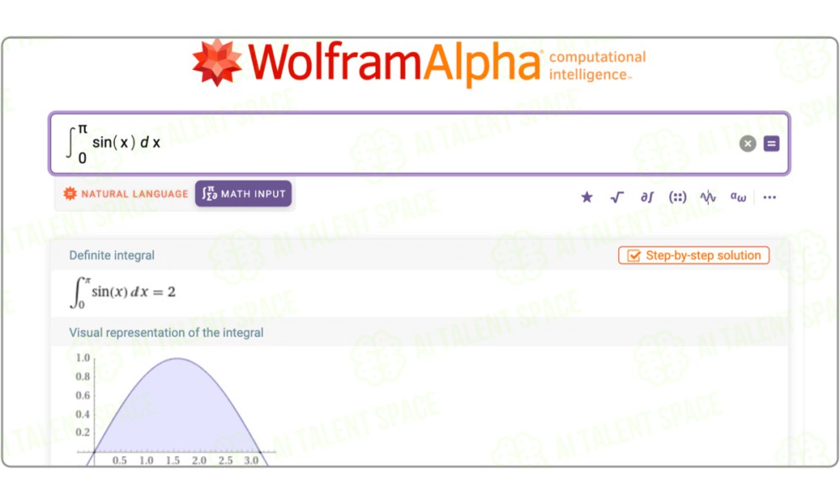Screen dimensions: 840x504
Task: Open the square root symbols palette
Action: coord(617,197)
